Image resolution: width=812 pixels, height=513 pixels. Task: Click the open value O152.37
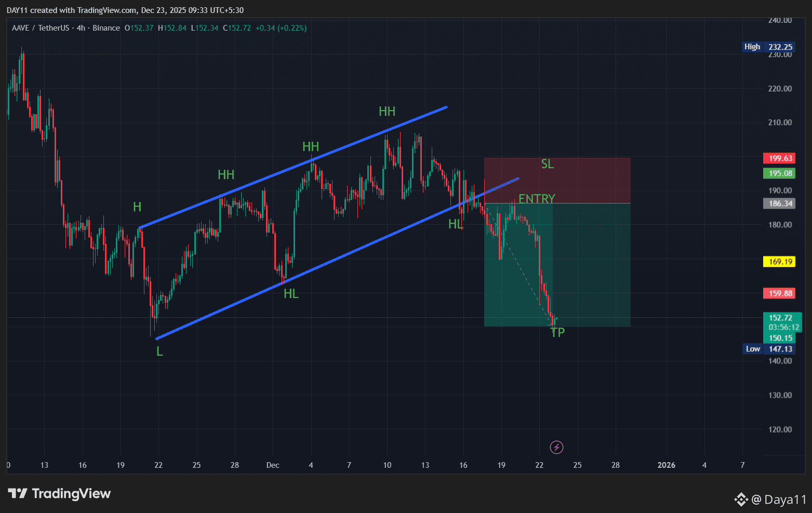click(x=139, y=28)
